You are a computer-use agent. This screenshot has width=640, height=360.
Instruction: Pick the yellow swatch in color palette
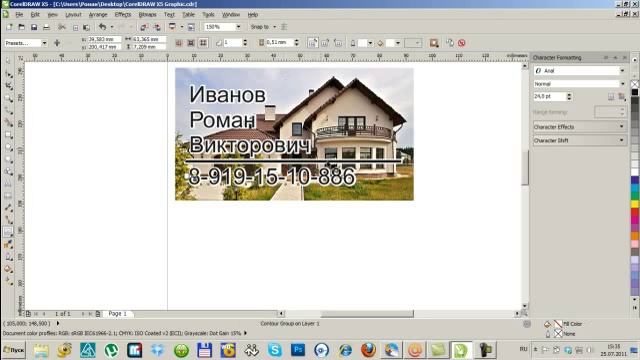635,203
